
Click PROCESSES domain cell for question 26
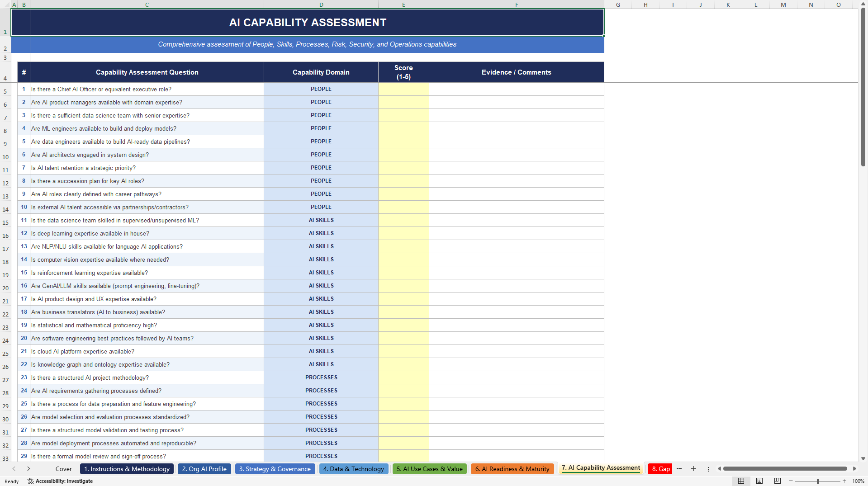[x=321, y=417]
